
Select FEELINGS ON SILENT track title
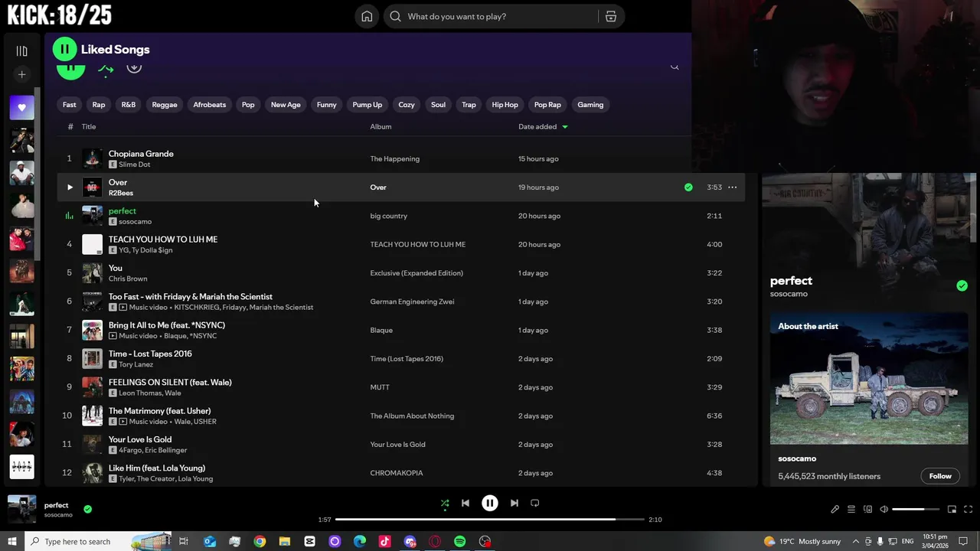170,383
